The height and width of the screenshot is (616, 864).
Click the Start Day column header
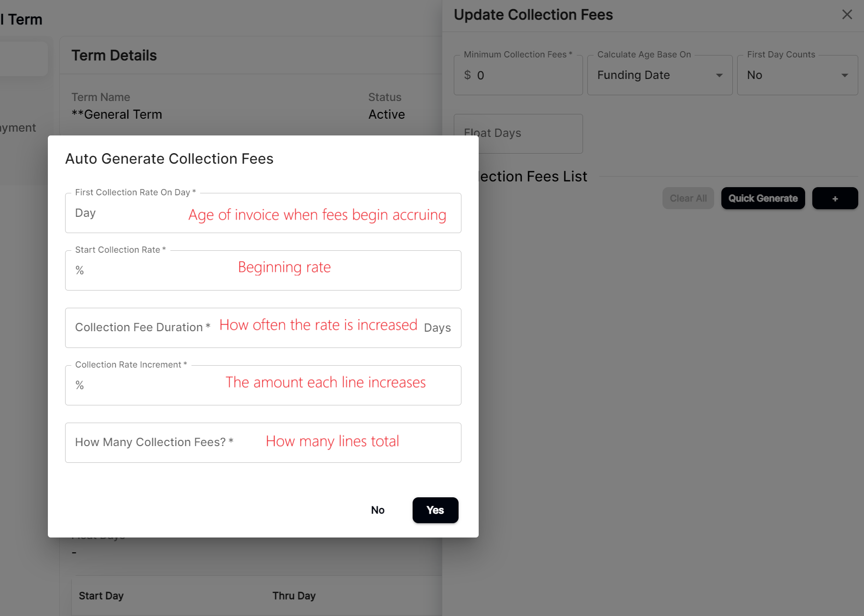click(x=101, y=595)
